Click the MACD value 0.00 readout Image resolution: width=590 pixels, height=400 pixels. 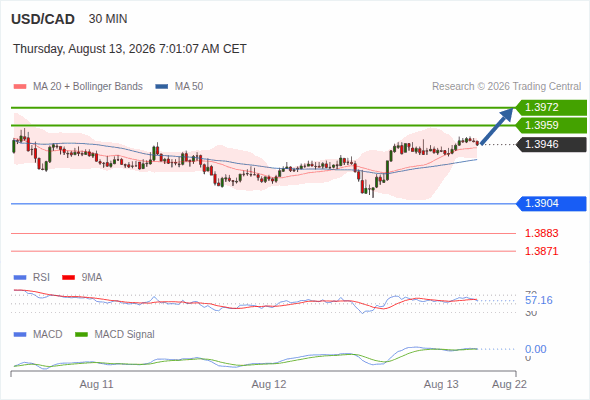pyautogui.click(x=536, y=349)
